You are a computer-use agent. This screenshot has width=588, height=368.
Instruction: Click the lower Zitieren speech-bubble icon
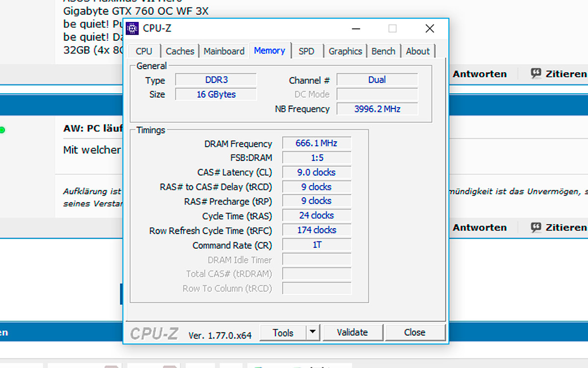point(536,228)
